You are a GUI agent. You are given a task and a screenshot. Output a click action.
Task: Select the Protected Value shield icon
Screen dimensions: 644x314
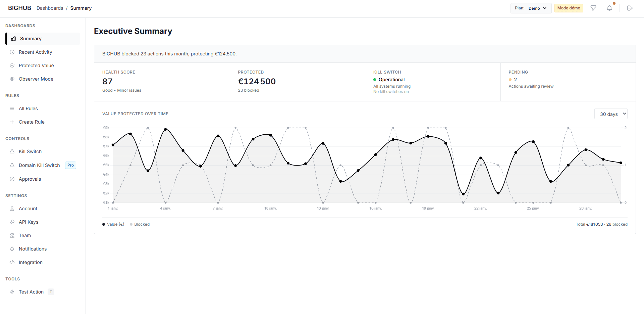tap(12, 65)
